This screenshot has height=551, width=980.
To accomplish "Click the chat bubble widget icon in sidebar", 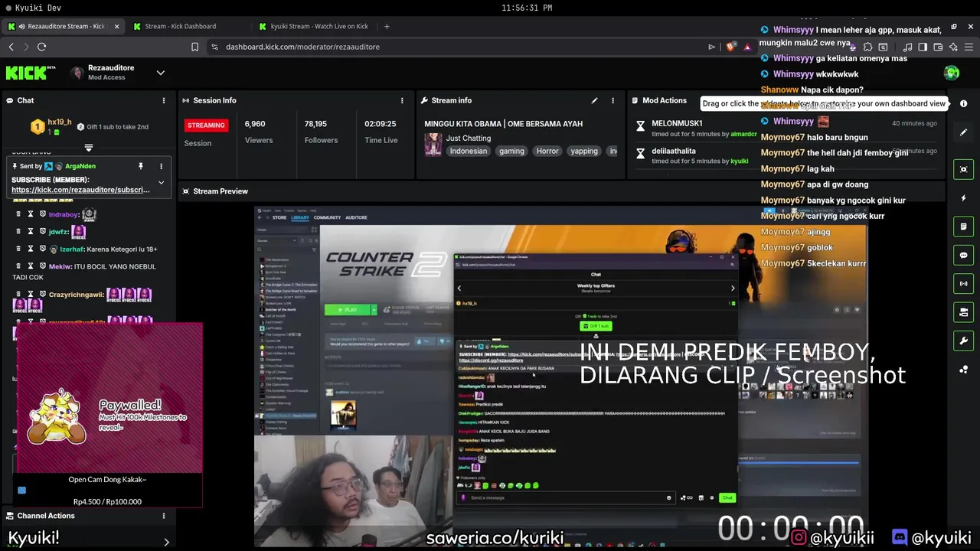I will click(963, 255).
